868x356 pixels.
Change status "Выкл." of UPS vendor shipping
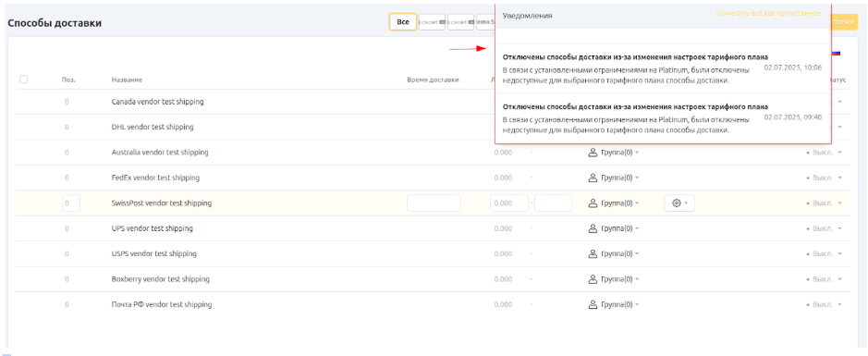(x=825, y=228)
